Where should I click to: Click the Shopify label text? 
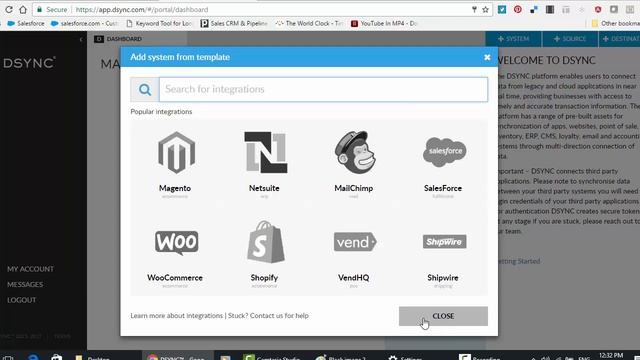point(264,278)
